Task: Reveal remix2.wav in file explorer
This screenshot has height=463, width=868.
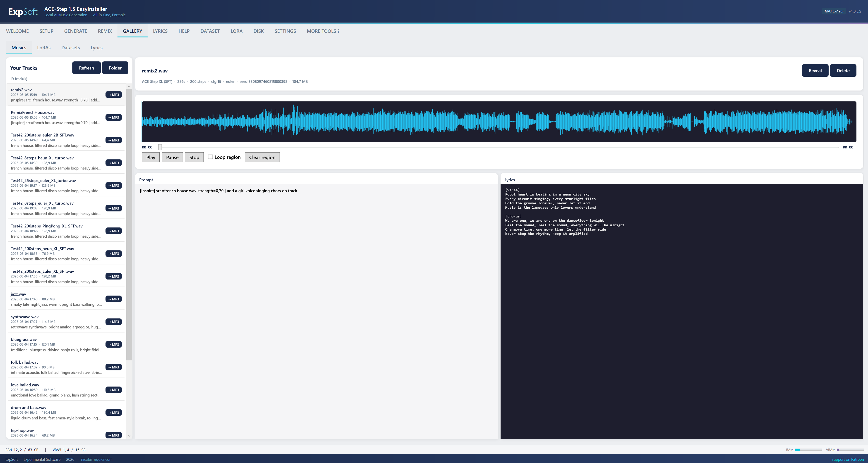Action: [x=815, y=70]
